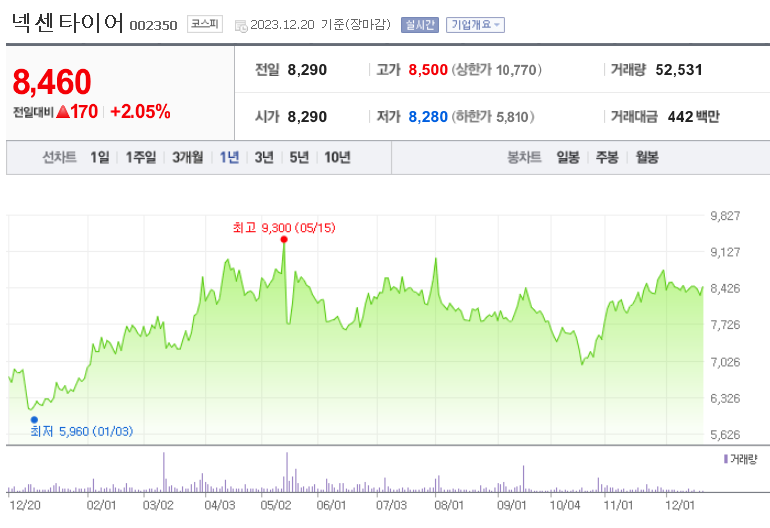Click the 거래량 52,531 value
The image size is (770, 528).
point(679,70)
